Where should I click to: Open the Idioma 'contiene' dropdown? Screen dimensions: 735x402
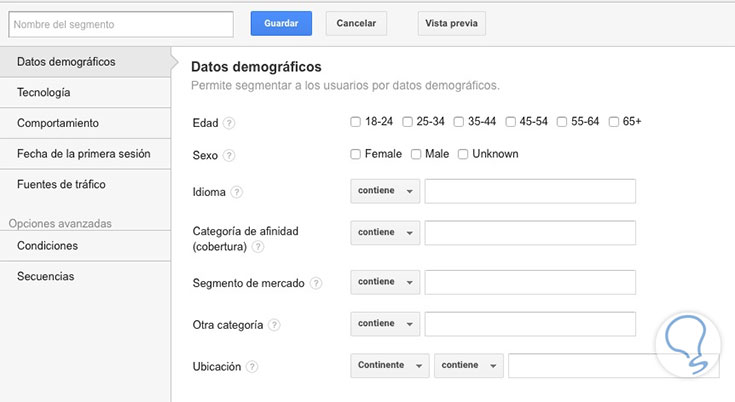[x=385, y=191]
